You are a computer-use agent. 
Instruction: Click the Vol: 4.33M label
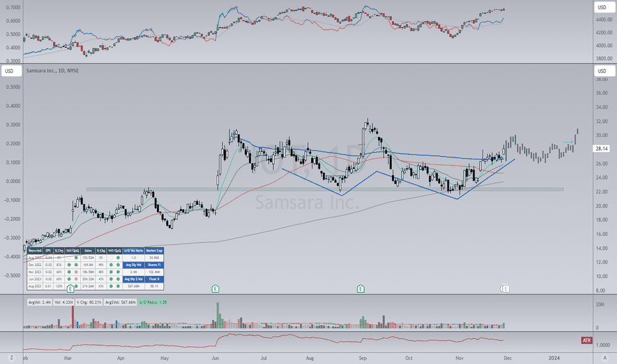(x=64, y=302)
